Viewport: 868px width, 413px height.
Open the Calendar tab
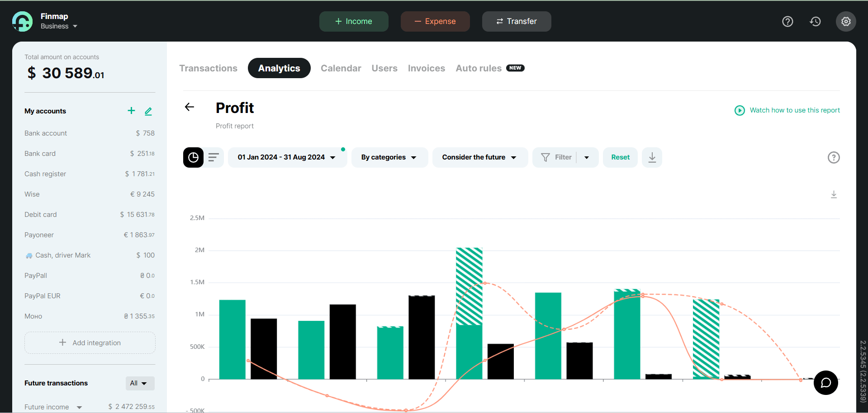pyautogui.click(x=341, y=68)
